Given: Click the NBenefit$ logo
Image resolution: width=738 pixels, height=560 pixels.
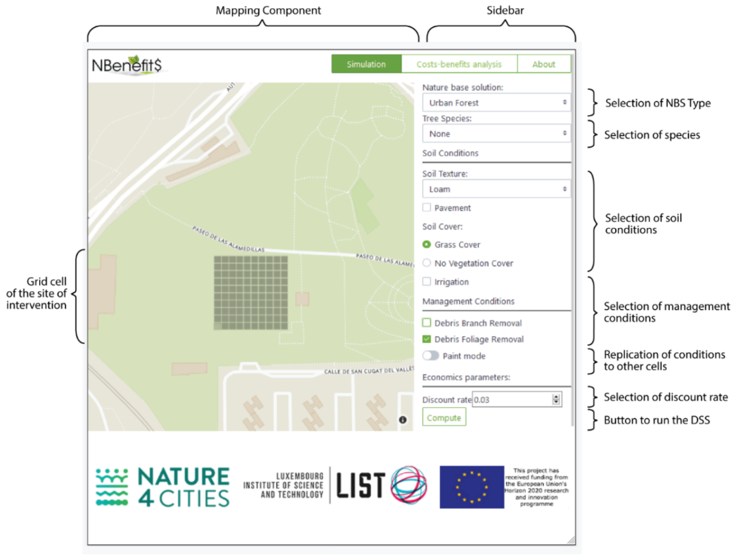Looking at the screenshot, I should point(127,65).
